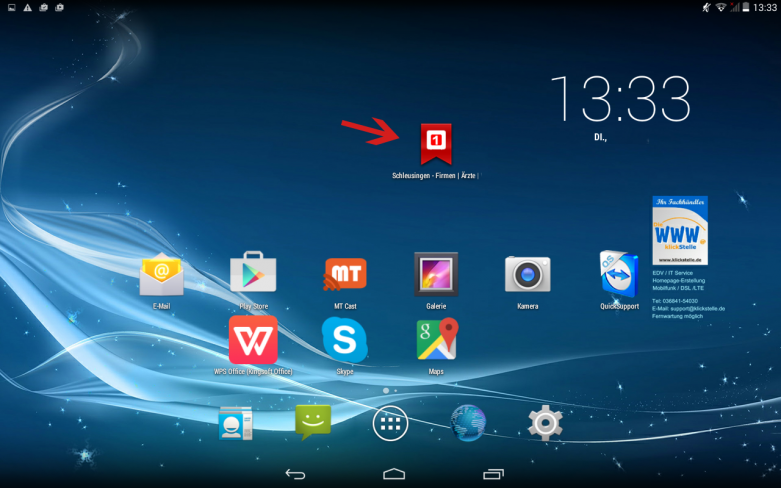This screenshot has width=781, height=488.
Task: Launch WPS Office (Kingsoft Office)
Action: (x=253, y=340)
